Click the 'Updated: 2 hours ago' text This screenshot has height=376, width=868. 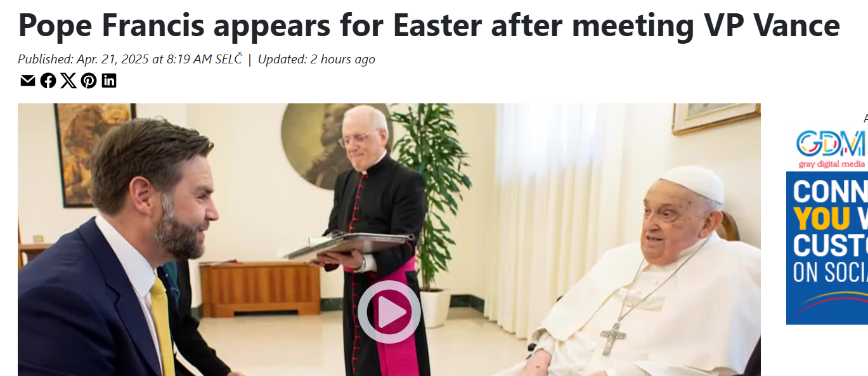(x=316, y=59)
